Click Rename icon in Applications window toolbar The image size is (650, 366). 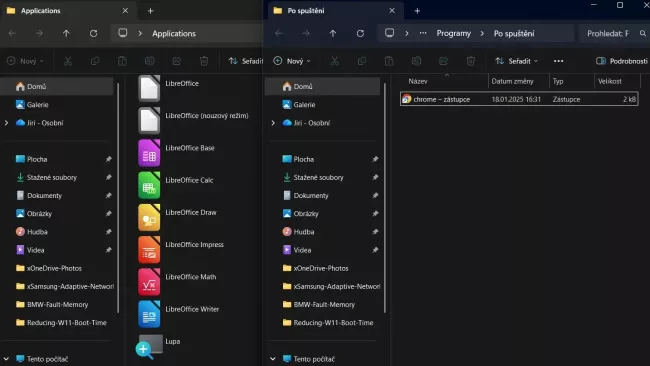point(150,61)
